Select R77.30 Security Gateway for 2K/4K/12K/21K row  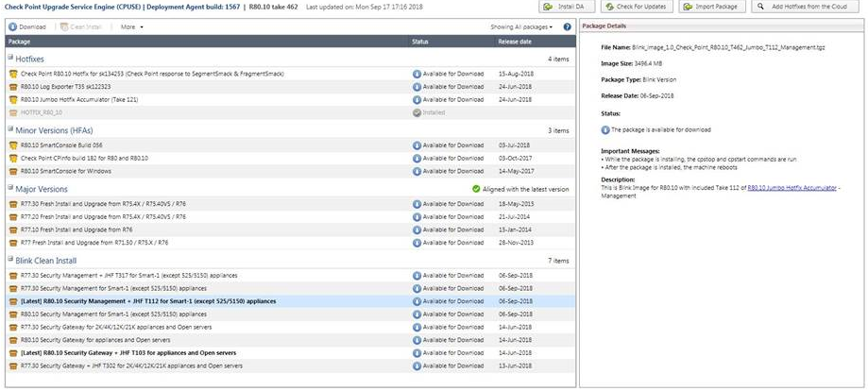(x=290, y=328)
